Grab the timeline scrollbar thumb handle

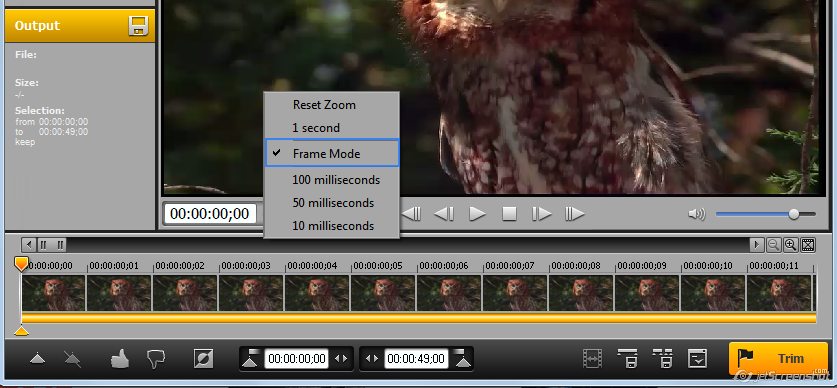pyautogui.click(x=52, y=245)
